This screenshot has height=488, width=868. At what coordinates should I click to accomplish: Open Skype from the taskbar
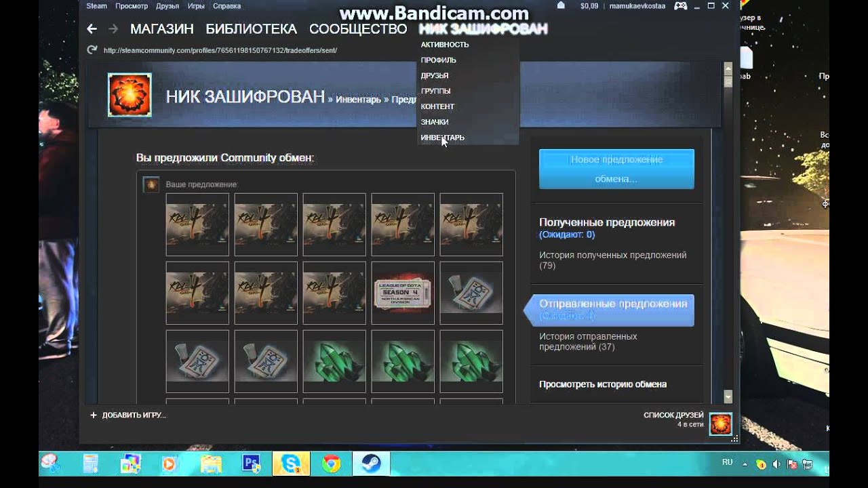[292, 464]
